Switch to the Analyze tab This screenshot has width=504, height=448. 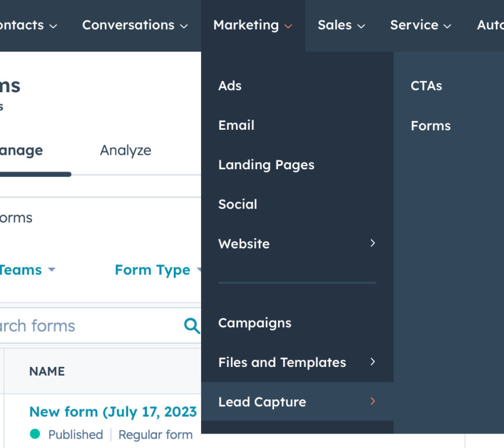click(x=125, y=151)
